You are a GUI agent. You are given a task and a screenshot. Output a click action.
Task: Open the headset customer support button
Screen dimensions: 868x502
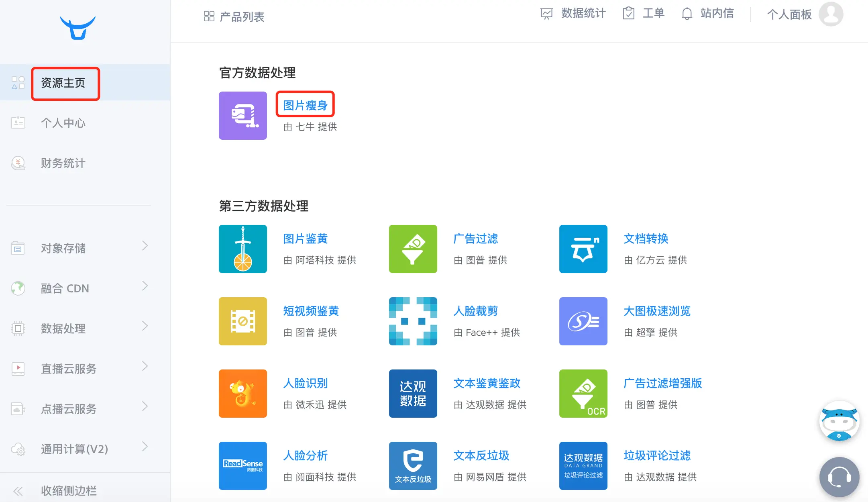coord(839,477)
